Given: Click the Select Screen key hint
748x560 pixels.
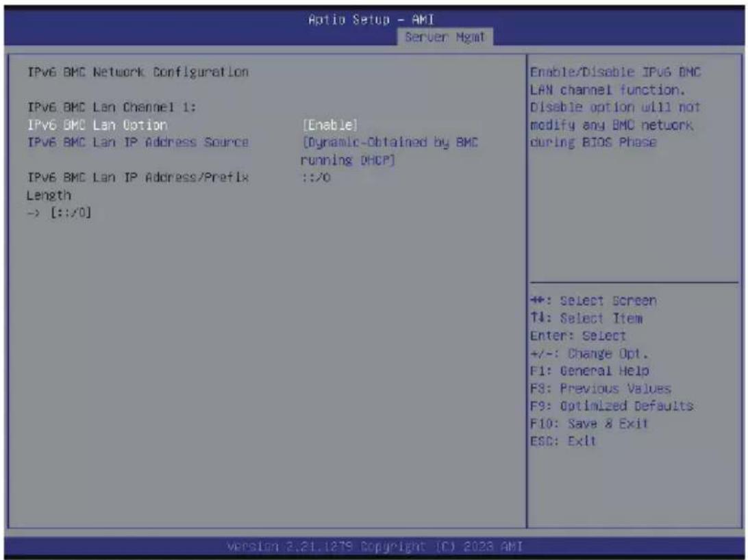Looking at the screenshot, I should [593, 301].
